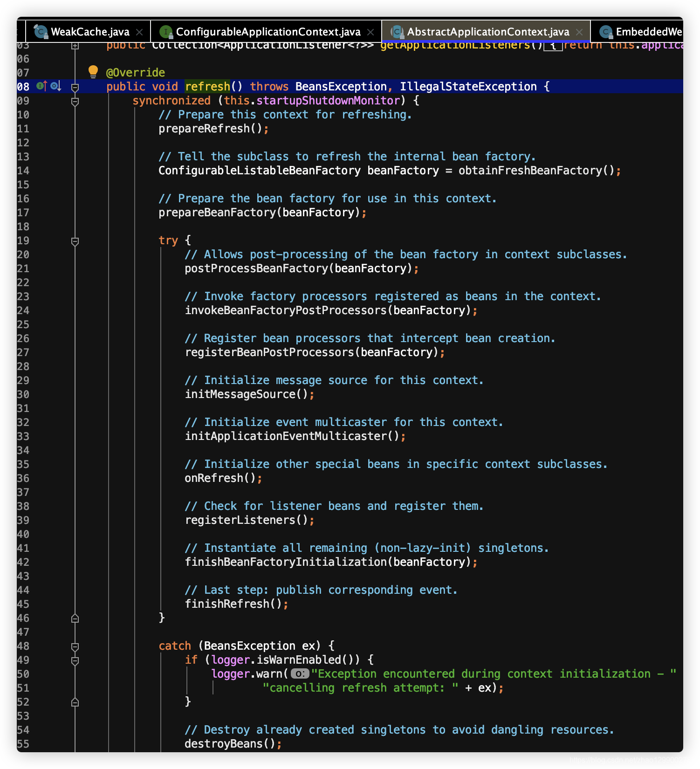Screen dimensions: 700x769
Task: Click line number 19 in gutter
Action: pyautogui.click(x=23, y=240)
